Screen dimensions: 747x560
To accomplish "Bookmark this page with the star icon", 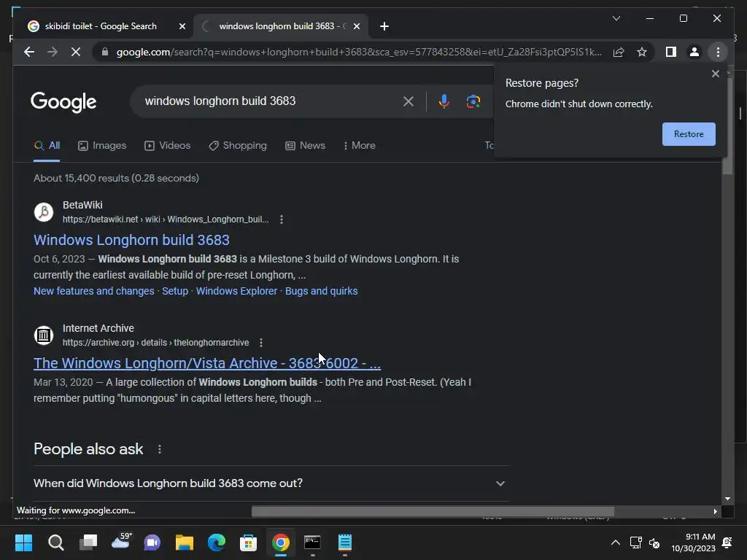I will [642, 52].
